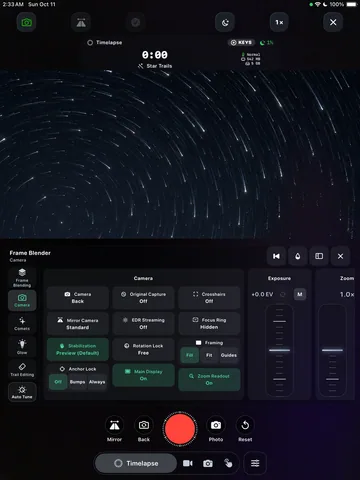This screenshot has width=360, height=480.
Task: Close the viewer with top X button
Action: (333, 23)
